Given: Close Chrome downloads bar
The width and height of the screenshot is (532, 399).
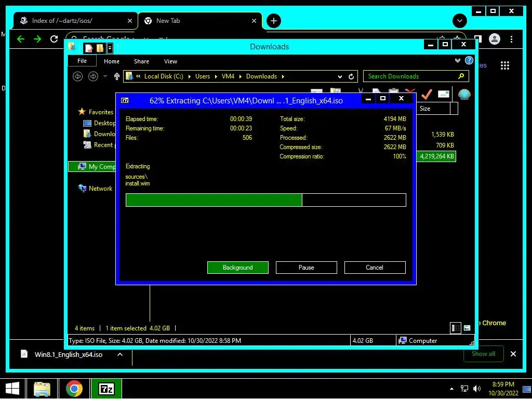Looking at the screenshot, I should click(x=513, y=354).
